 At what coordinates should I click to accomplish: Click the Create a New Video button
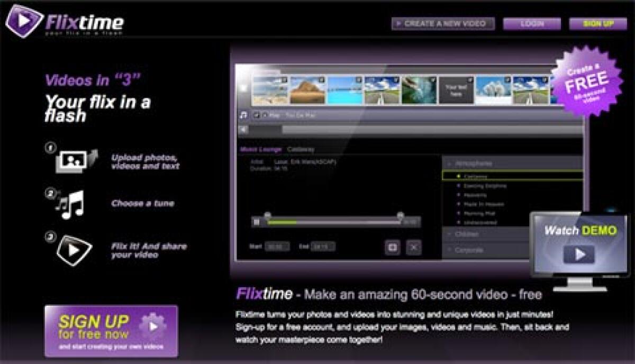[443, 23]
